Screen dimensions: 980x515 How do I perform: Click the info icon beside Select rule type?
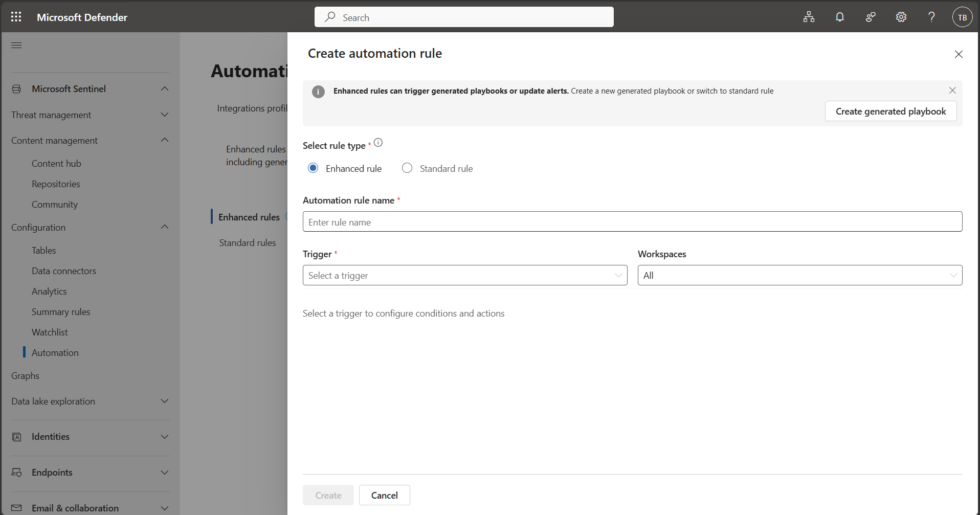tap(378, 143)
